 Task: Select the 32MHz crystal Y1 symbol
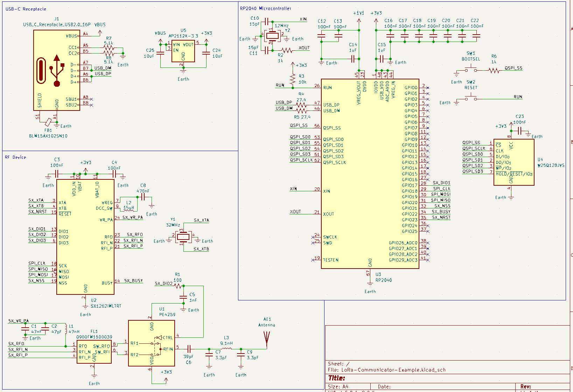[x=183, y=237]
